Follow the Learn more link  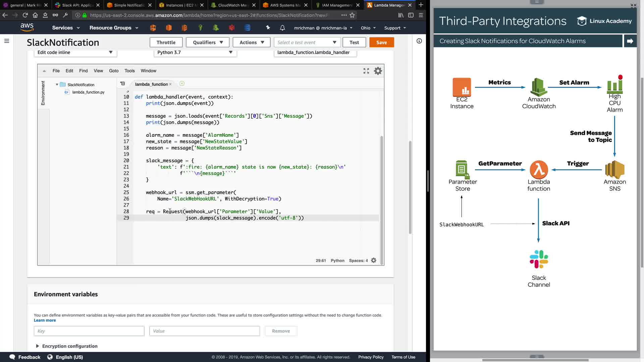[x=45, y=320]
